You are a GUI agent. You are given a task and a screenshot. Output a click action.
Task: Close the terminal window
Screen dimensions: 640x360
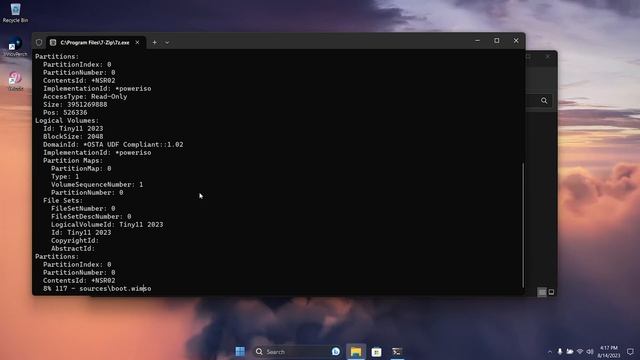(516, 41)
